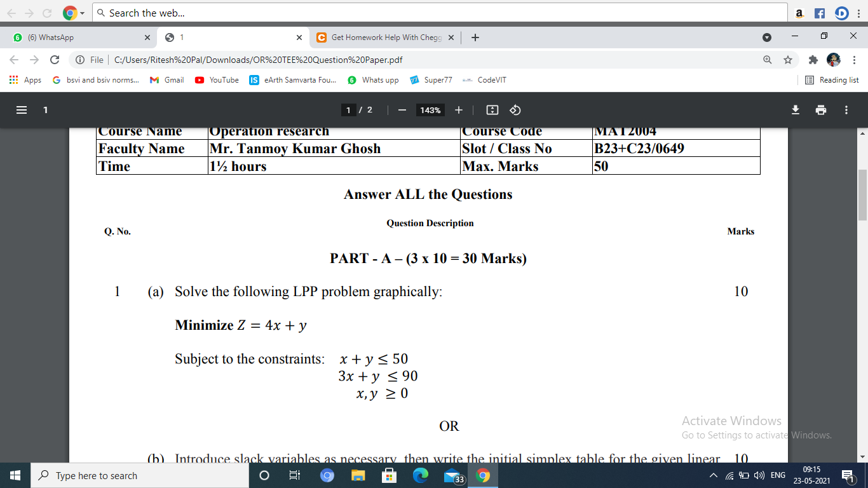Rotate the PDF counterclockwise
Image resolution: width=868 pixels, height=488 pixels.
(515, 110)
